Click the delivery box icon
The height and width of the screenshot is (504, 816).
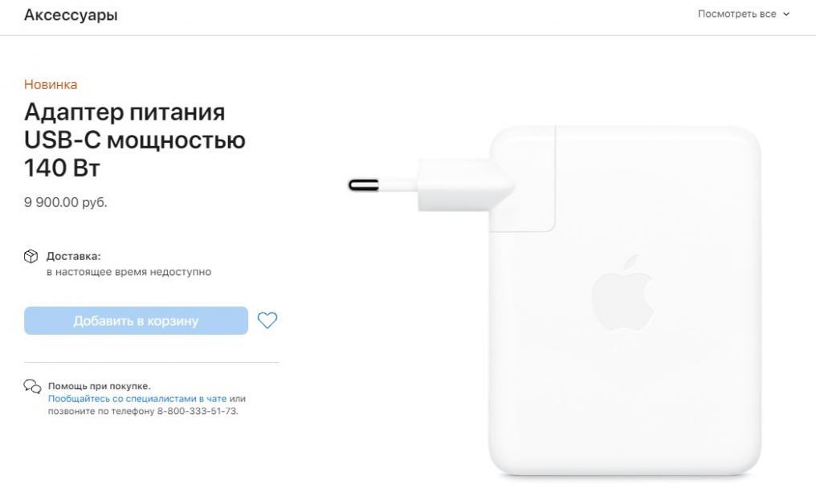pyautogui.click(x=31, y=257)
